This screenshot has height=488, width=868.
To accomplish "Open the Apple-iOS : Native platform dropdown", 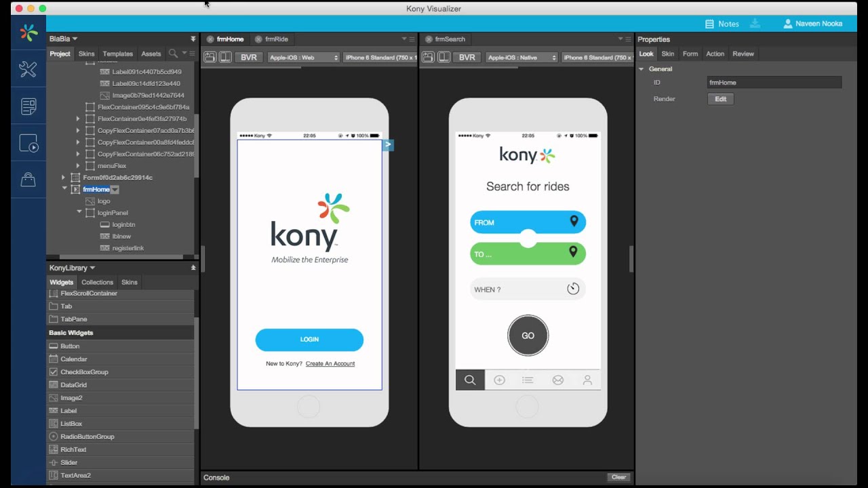I will [x=521, y=58].
